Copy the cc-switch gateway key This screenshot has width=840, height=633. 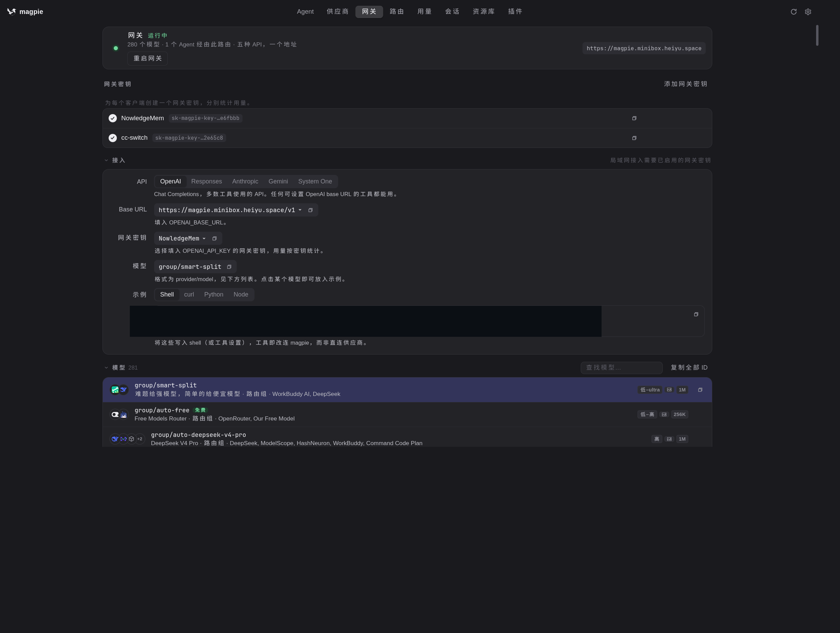634,138
